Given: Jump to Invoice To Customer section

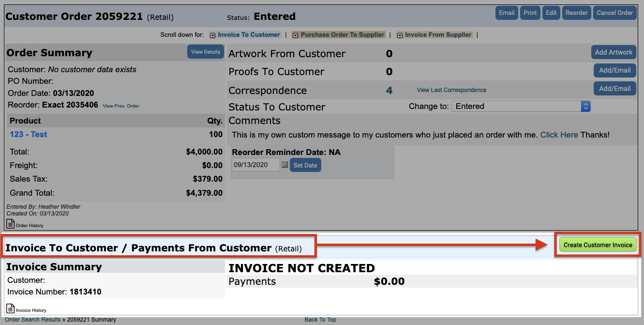Looking at the screenshot, I should coord(249,35).
